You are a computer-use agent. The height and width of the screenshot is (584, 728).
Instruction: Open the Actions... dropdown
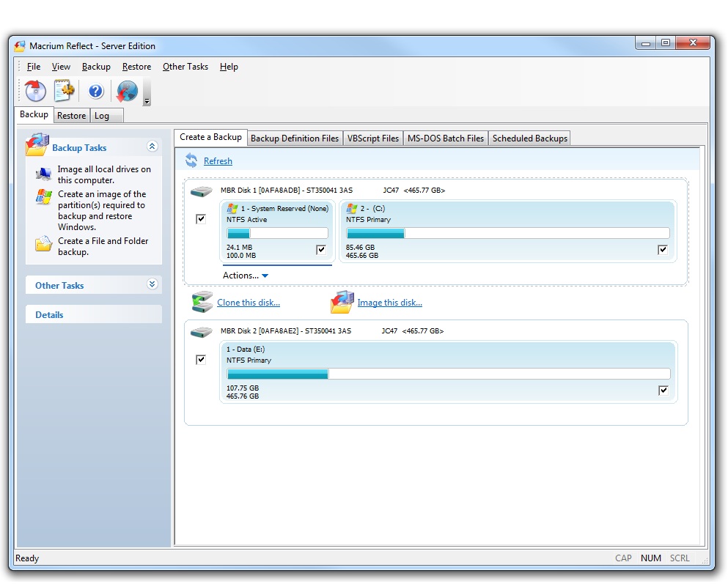[246, 276]
